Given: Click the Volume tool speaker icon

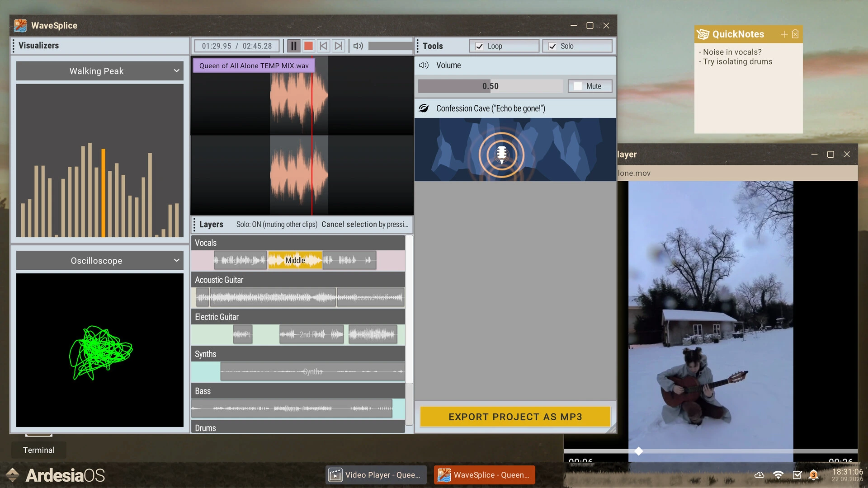Looking at the screenshot, I should point(424,66).
